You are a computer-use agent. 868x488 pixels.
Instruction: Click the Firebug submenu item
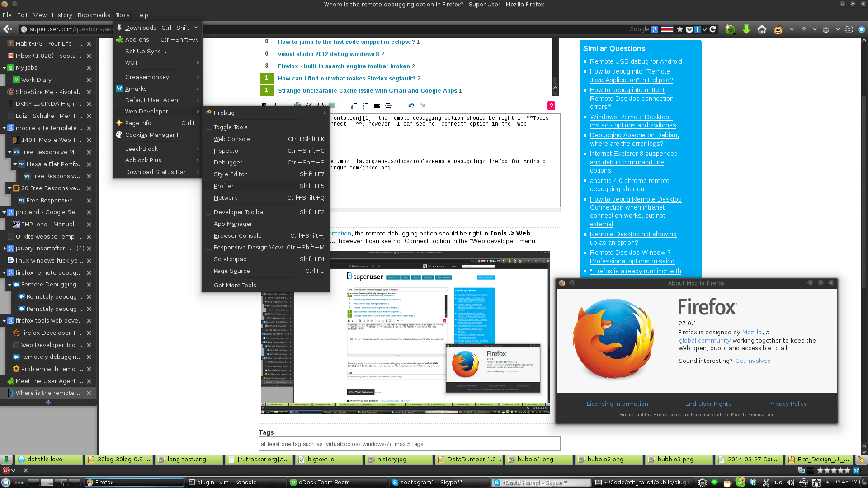point(265,113)
